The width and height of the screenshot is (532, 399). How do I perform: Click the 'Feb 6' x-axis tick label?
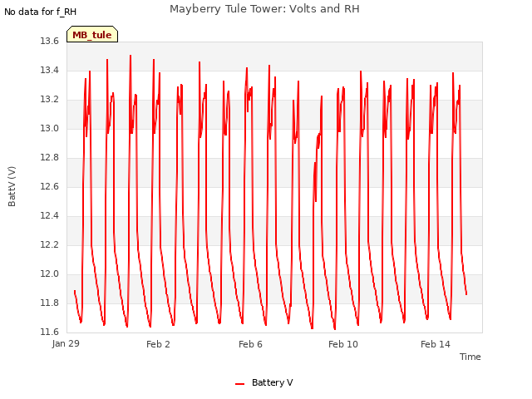(250, 344)
